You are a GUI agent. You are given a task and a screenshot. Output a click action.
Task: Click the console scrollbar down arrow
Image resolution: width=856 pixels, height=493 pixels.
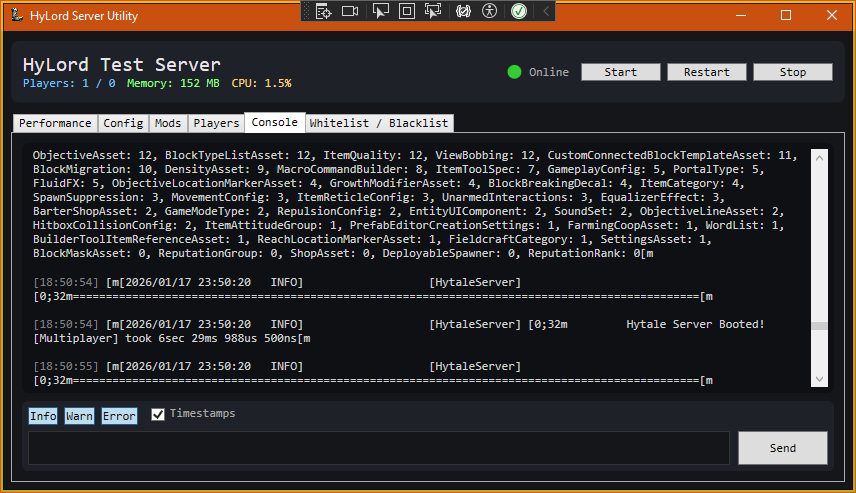[819, 379]
